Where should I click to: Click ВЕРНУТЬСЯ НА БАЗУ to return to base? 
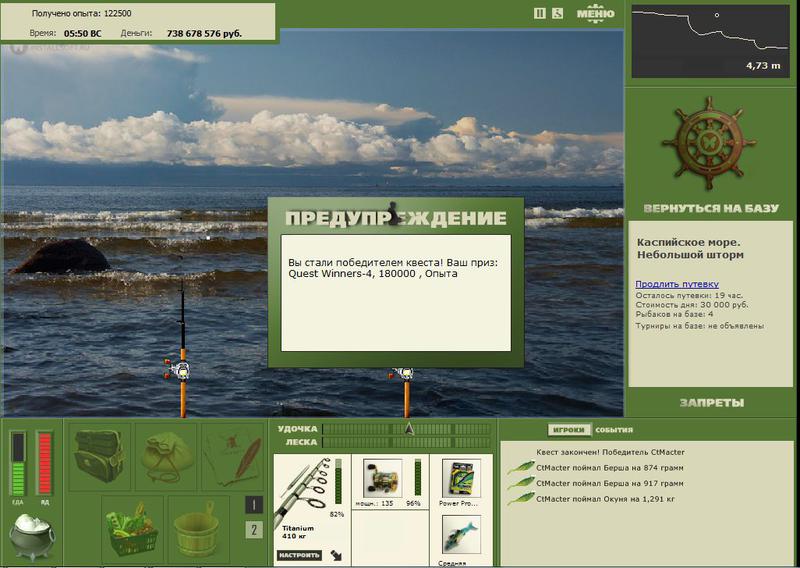[711, 208]
